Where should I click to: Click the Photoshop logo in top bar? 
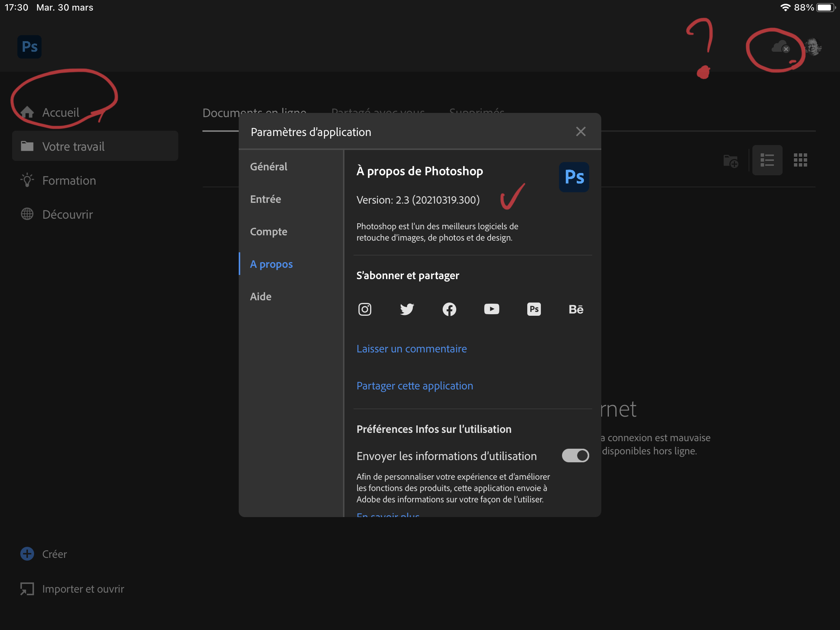coord(29,47)
